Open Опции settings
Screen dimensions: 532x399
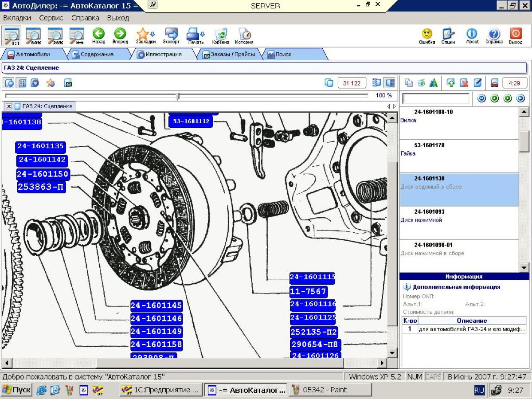pyautogui.click(x=448, y=36)
